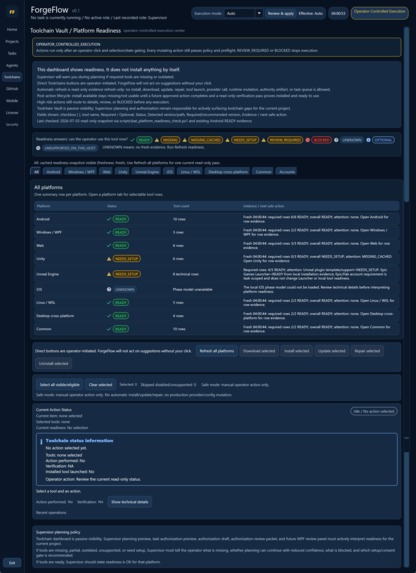
Task: Click the question mark icon beside UNKNOWN legend badge
Action: click(x=336, y=140)
